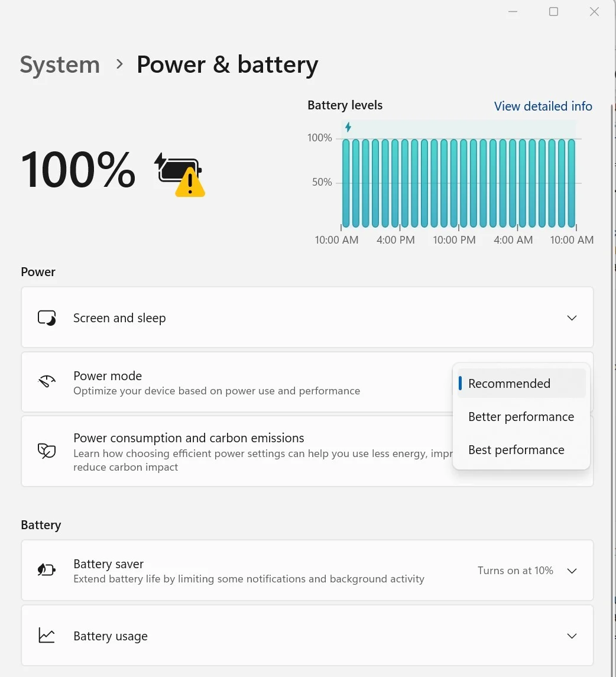Click the battery warning charging icon
The width and height of the screenshot is (616, 677).
pyautogui.click(x=180, y=174)
